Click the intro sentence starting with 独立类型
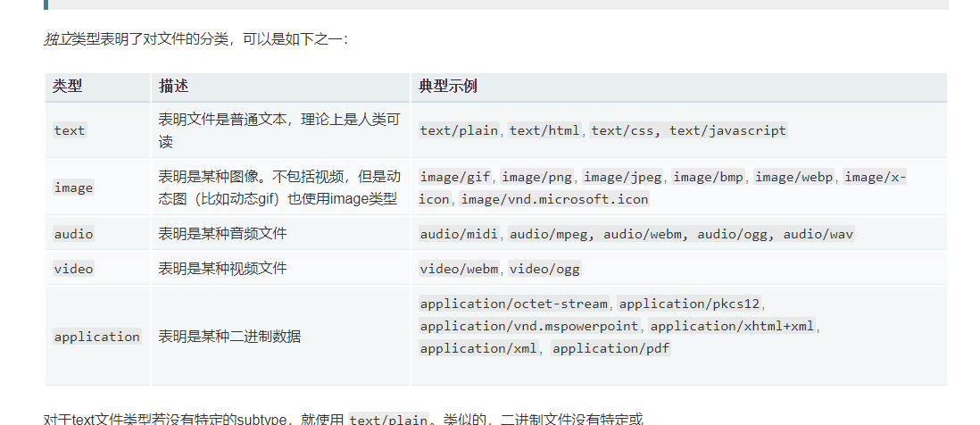This screenshot has width=980, height=425. click(195, 39)
